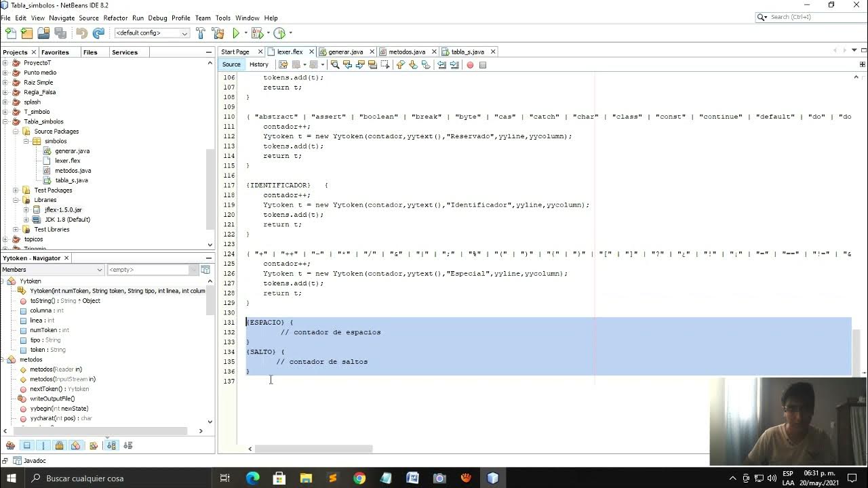Open the default config dropdown
Image resolution: width=868 pixels, height=488 pixels.
click(x=152, y=33)
